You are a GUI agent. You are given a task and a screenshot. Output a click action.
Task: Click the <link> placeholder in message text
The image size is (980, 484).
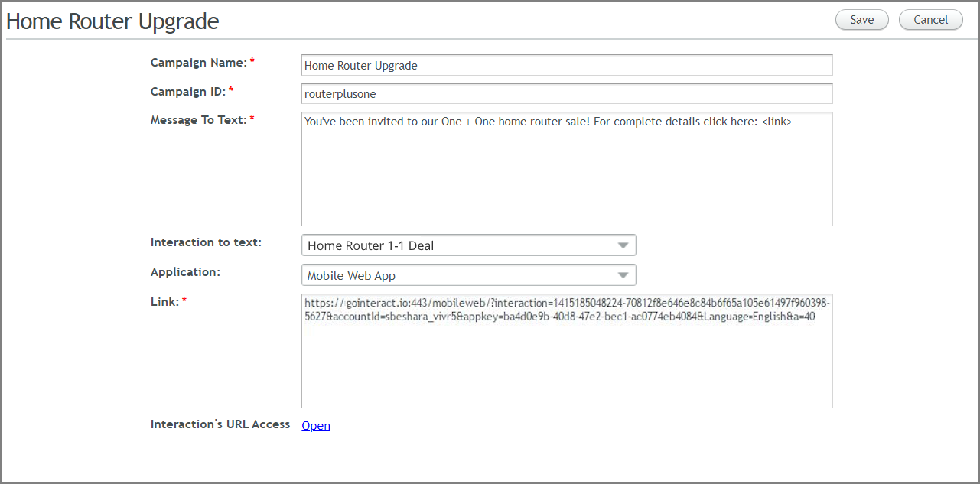coord(777,121)
